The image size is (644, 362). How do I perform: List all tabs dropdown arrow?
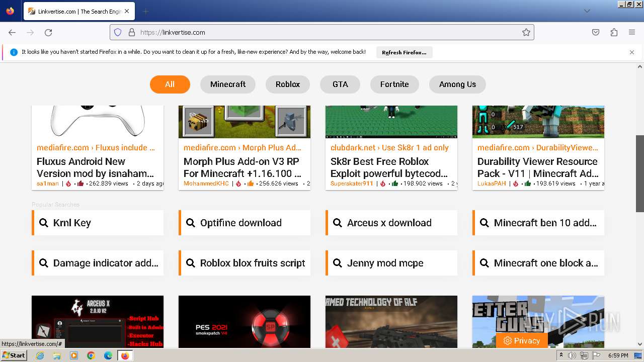(587, 11)
